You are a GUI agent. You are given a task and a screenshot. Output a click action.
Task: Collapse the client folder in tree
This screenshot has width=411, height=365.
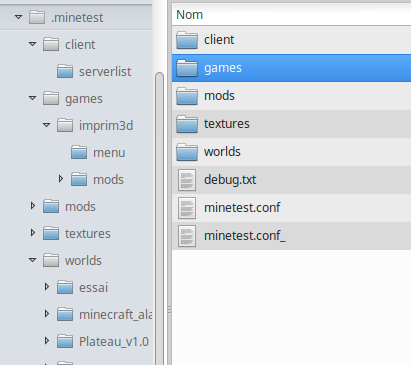32,44
